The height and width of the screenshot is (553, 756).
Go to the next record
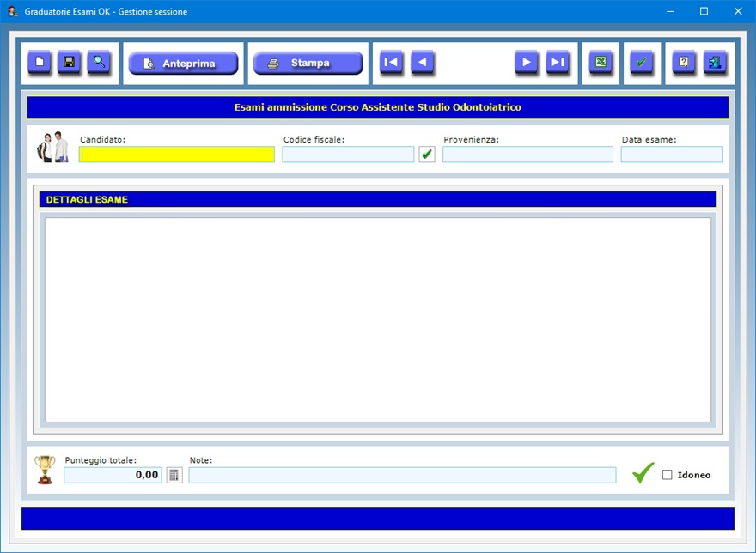tap(527, 62)
